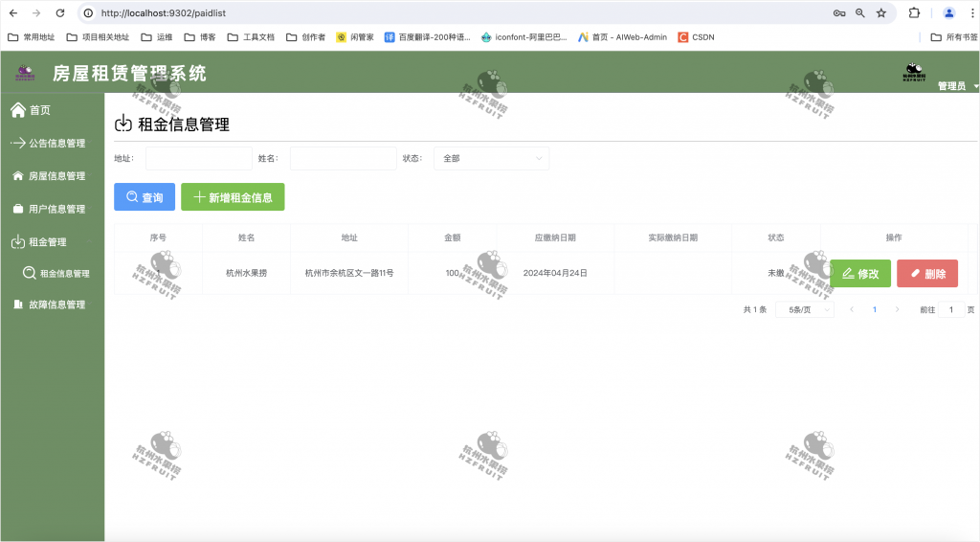Open the 5条/页 page size dropdown
The image size is (980, 542).
click(804, 310)
